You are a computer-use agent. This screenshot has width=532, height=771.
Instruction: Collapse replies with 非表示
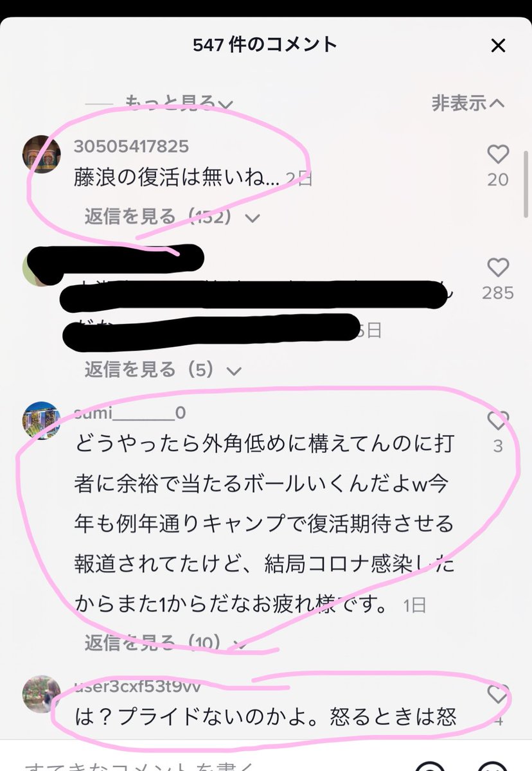click(x=468, y=103)
